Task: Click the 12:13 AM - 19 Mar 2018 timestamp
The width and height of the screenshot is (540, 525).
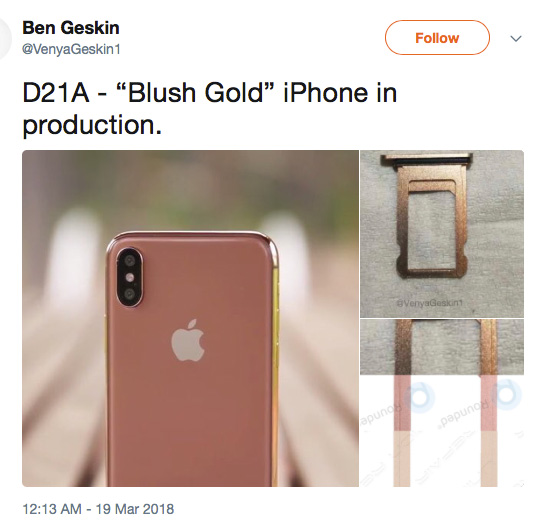Action: tap(98, 509)
